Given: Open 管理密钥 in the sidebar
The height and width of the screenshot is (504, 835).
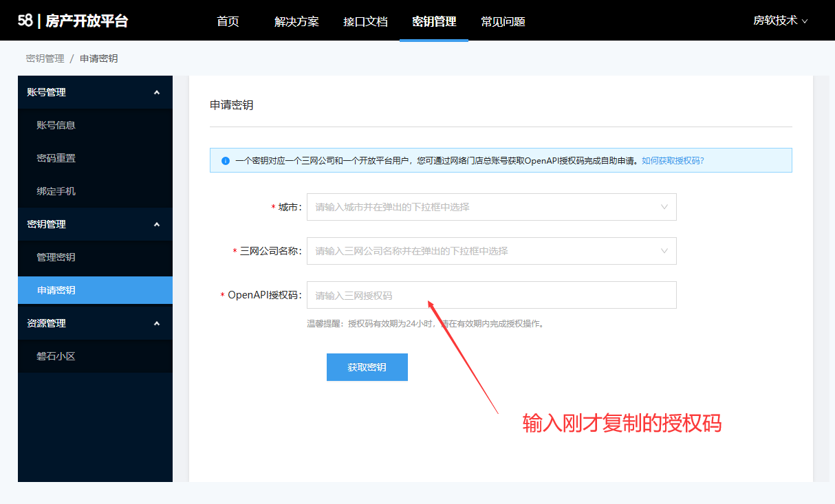Looking at the screenshot, I should coord(95,257).
